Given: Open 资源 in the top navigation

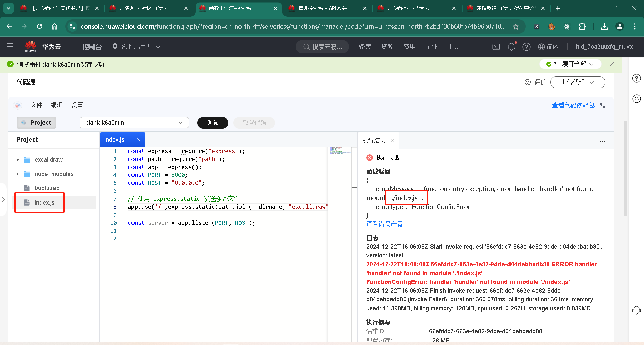Looking at the screenshot, I should pyautogui.click(x=387, y=47).
